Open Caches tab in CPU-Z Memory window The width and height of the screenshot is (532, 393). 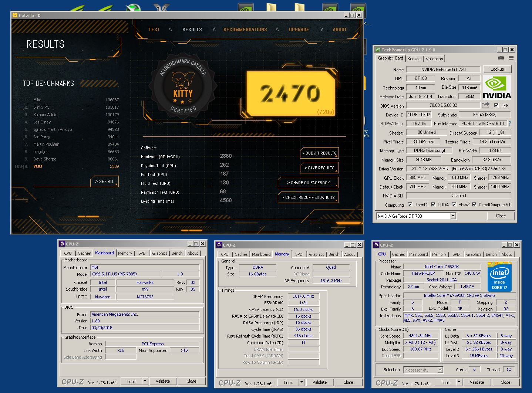point(241,254)
